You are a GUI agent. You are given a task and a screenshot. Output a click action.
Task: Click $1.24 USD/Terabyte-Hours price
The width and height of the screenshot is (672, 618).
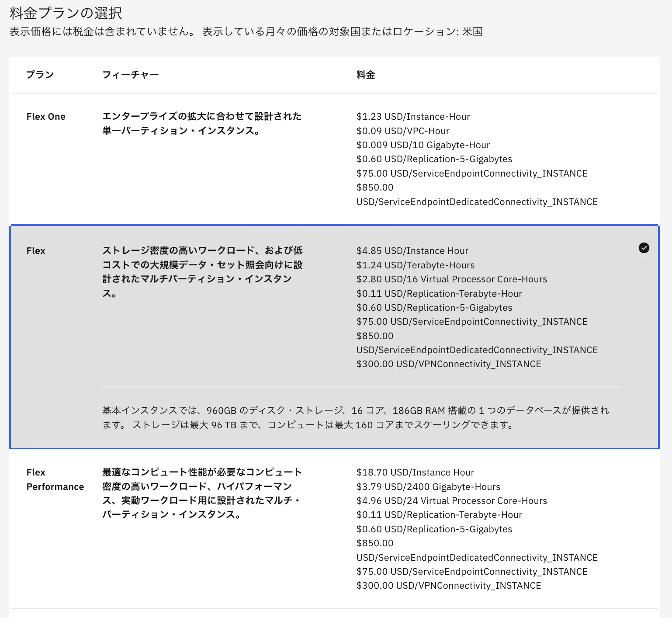tap(416, 265)
